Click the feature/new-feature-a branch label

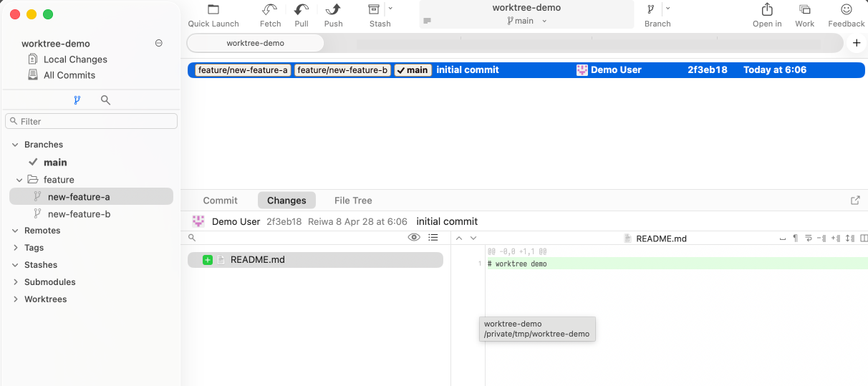point(243,70)
